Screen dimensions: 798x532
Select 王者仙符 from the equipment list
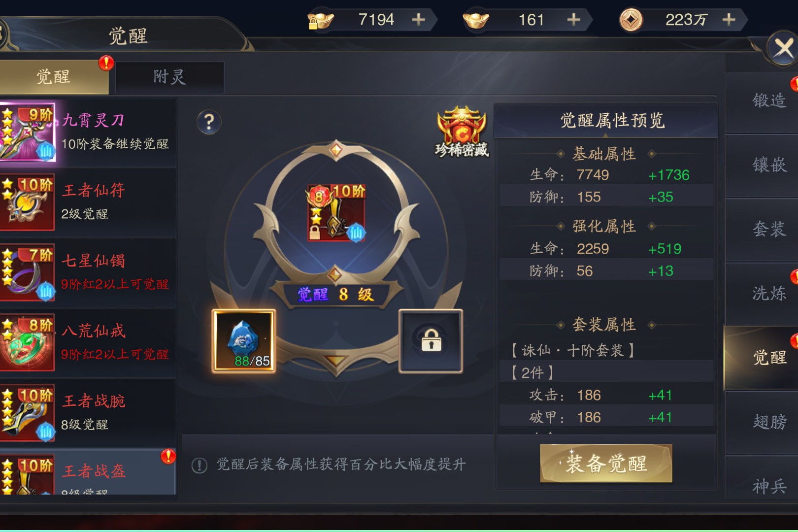point(88,202)
